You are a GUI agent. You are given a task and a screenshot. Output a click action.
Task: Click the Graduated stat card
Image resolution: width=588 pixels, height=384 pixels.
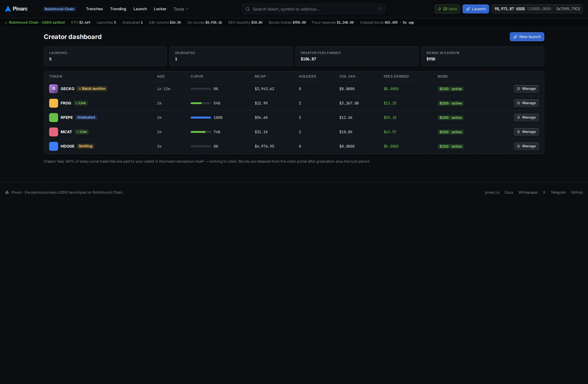tap(231, 56)
